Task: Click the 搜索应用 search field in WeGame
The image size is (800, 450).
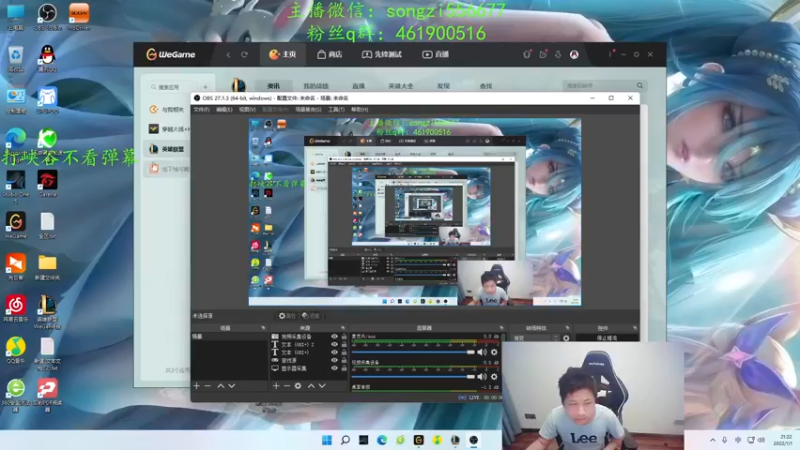Action: pyautogui.click(x=172, y=87)
